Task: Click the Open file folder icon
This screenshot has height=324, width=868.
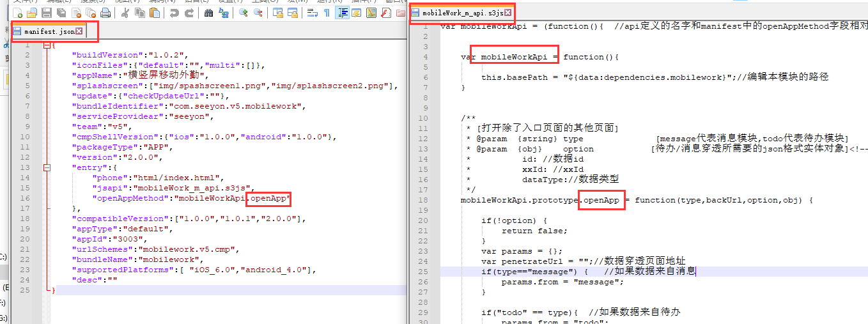Action: point(31,12)
